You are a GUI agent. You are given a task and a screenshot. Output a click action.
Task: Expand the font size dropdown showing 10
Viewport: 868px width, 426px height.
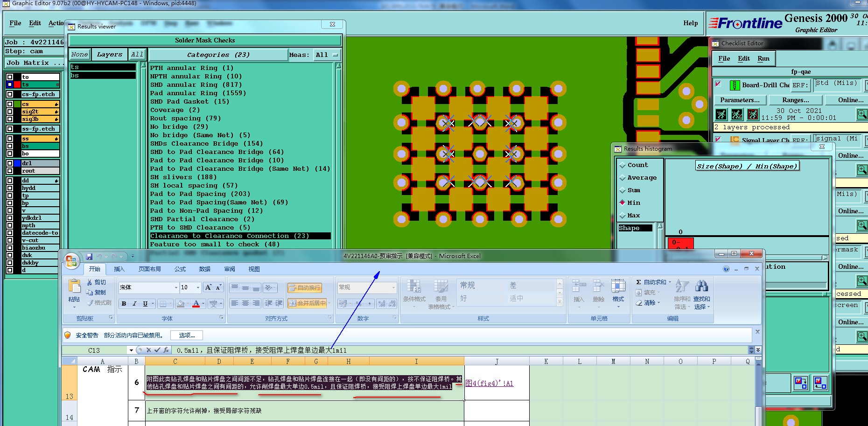(198, 287)
